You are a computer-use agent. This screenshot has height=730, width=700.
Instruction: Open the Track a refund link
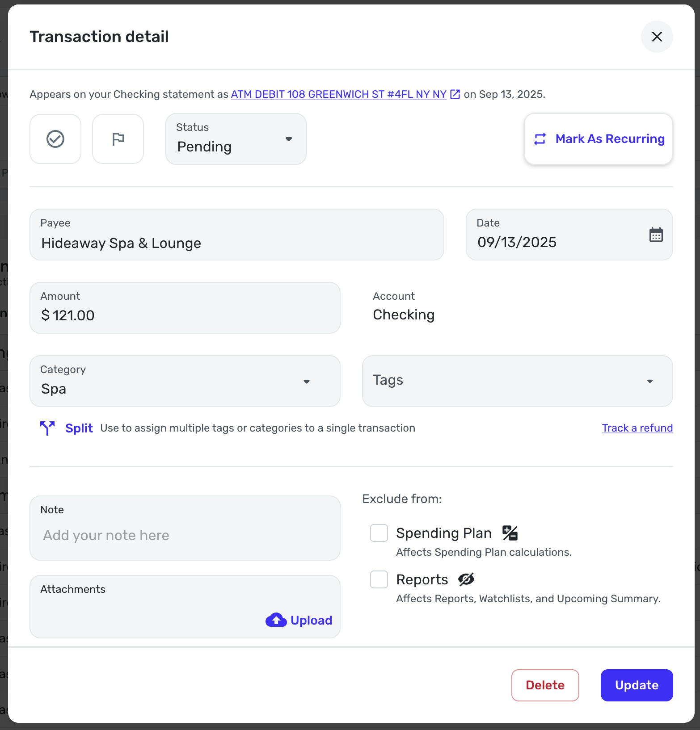(x=637, y=428)
